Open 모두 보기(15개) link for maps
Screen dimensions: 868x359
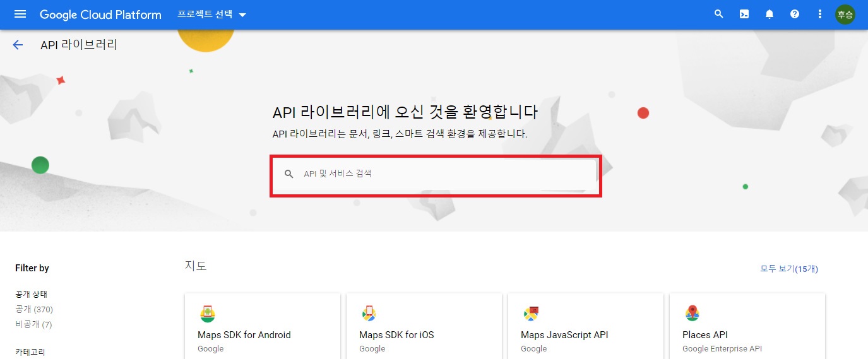point(789,269)
